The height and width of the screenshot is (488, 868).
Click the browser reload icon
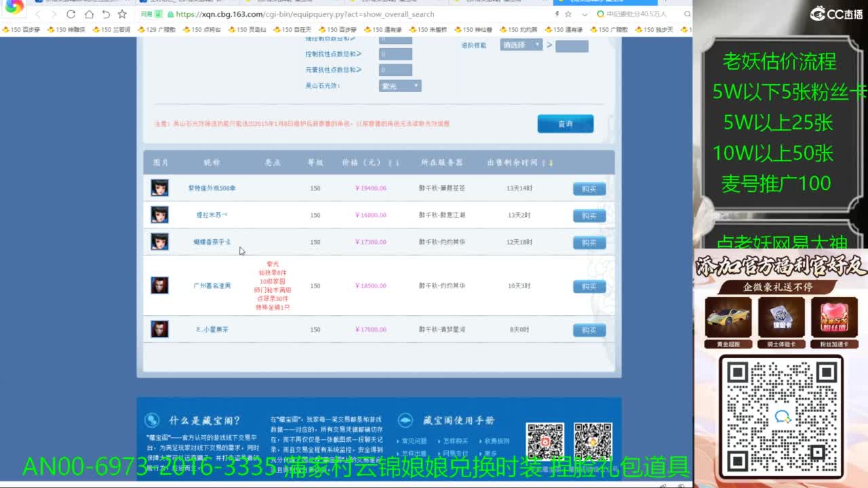tap(71, 14)
